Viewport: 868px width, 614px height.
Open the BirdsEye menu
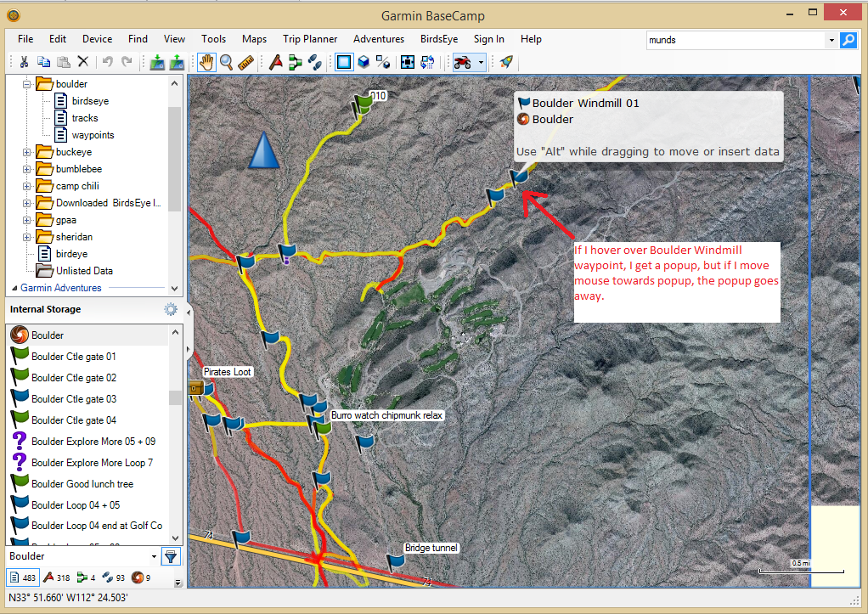[x=438, y=39]
